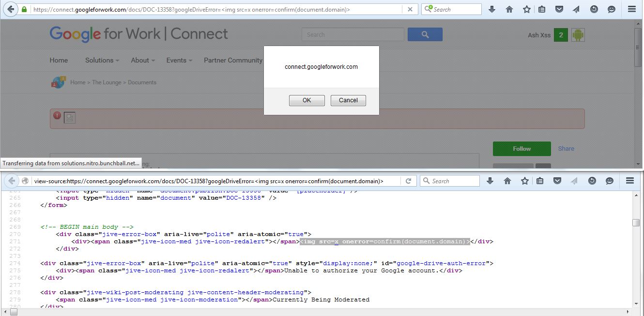This screenshot has width=644, height=316.
Task: Focus the view-source window address bar
Action: pyautogui.click(x=216, y=181)
